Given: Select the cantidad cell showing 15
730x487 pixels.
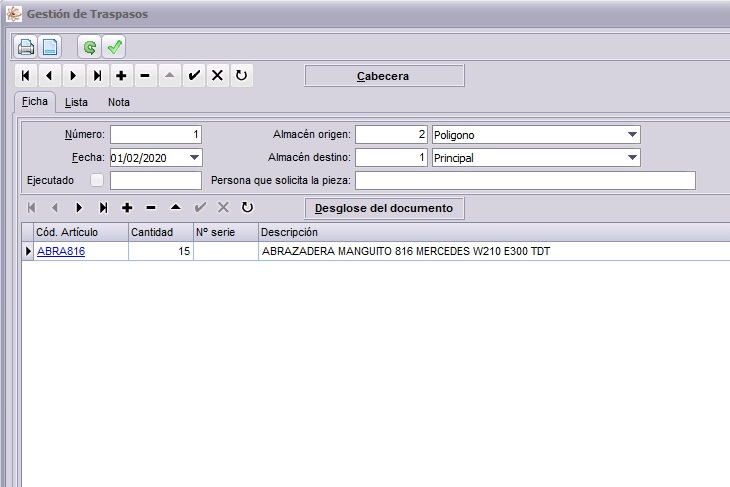Looking at the screenshot, I should click(161, 251).
